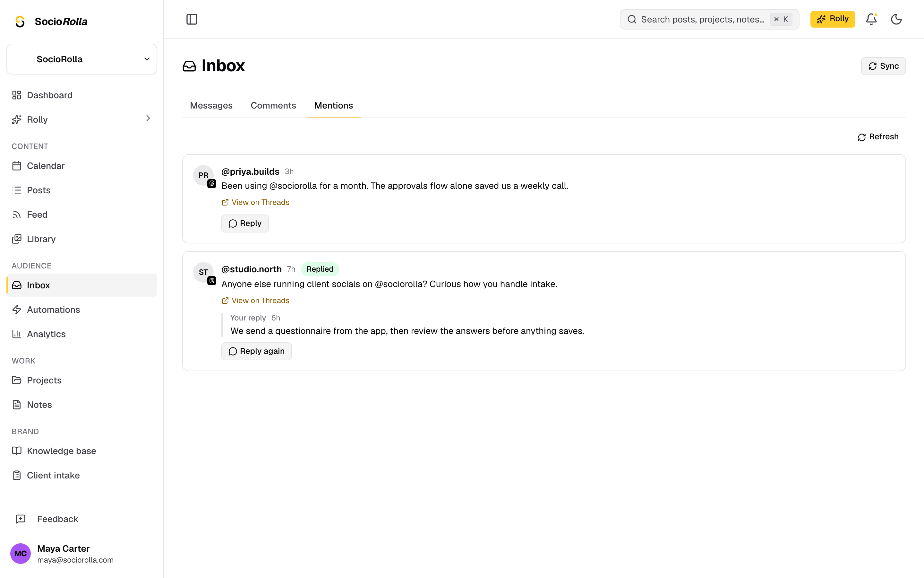Image resolution: width=924 pixels, height=578 pixels.
Task: Click the Notes document icon
Action: point(16,405)
